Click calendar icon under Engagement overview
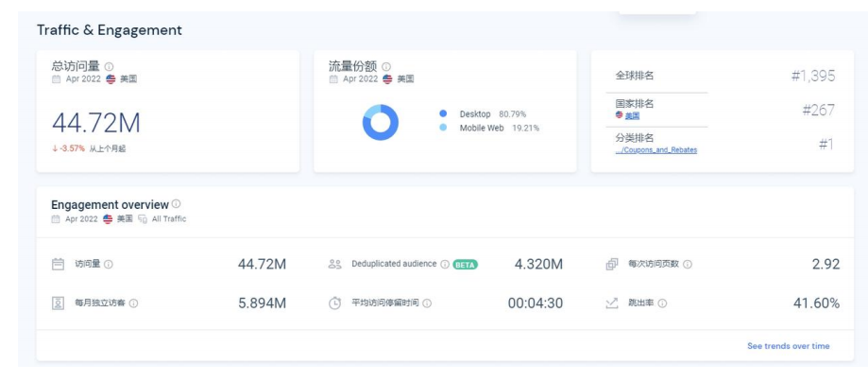868x381 pixels. [56, 219]
